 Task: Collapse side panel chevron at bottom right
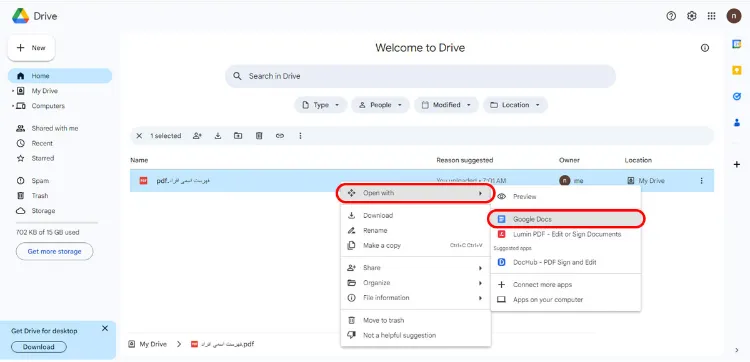pos(737,350)
